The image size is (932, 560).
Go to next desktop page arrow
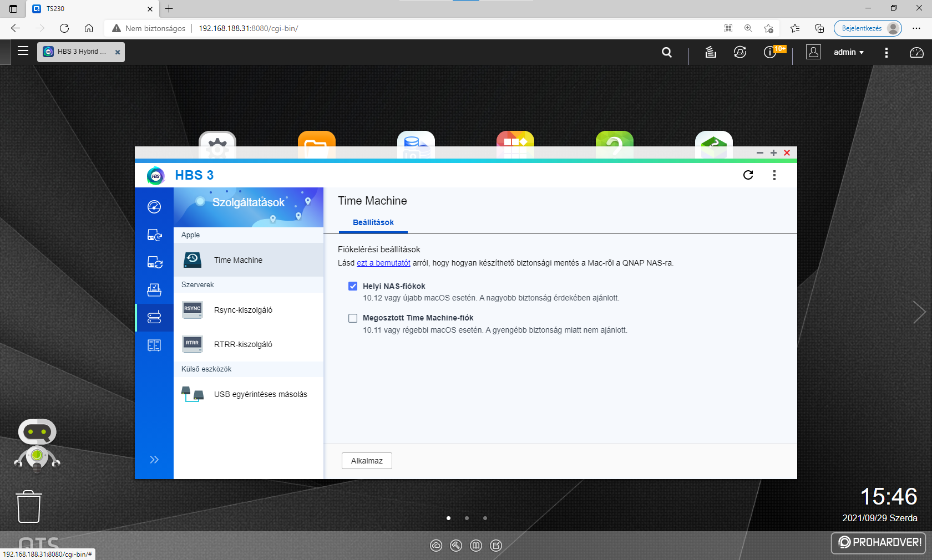919,312
